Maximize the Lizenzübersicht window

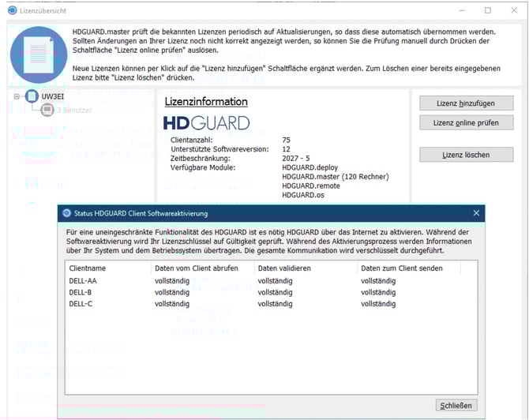pos(488,10)
